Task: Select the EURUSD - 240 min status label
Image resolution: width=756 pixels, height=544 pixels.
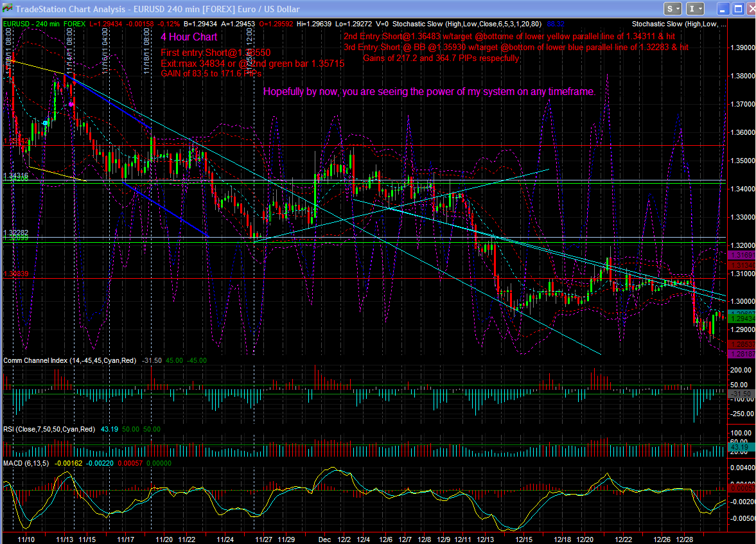Action: (31, 24)
